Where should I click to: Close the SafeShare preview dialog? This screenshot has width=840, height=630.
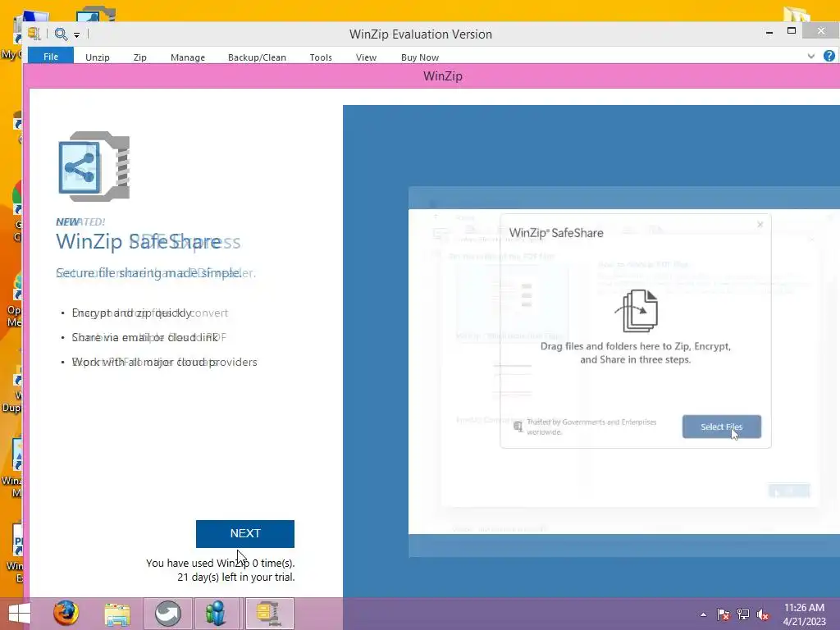(x=760, y=225)
